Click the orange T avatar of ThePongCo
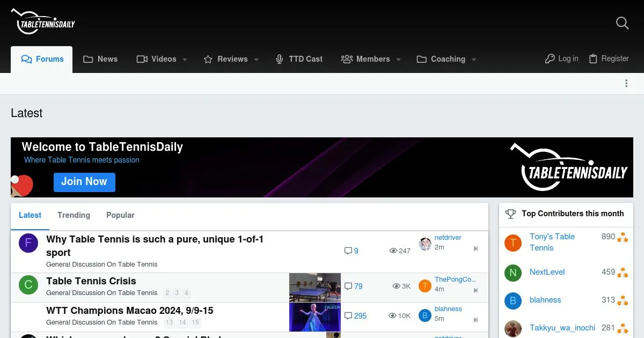 point(425,286)
